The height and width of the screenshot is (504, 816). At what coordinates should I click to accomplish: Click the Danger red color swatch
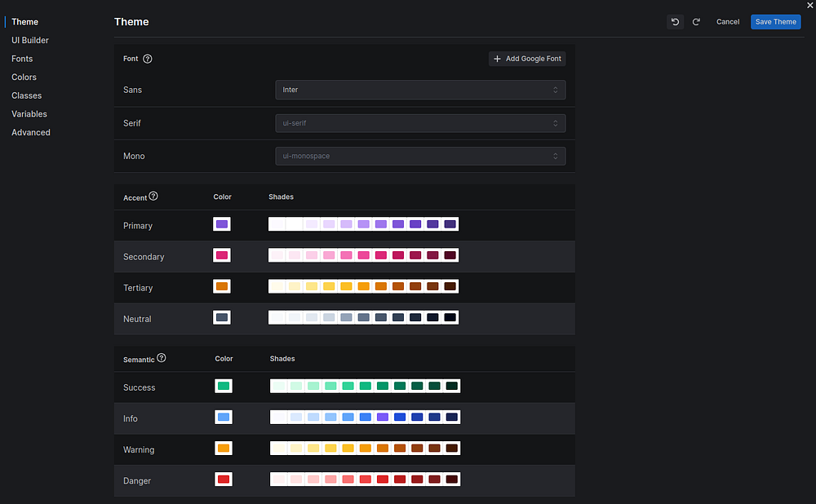(224, 480)
